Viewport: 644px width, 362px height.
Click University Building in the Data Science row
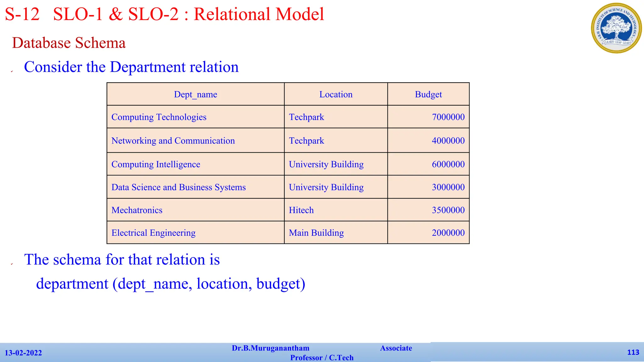click(x=336, y=187)
